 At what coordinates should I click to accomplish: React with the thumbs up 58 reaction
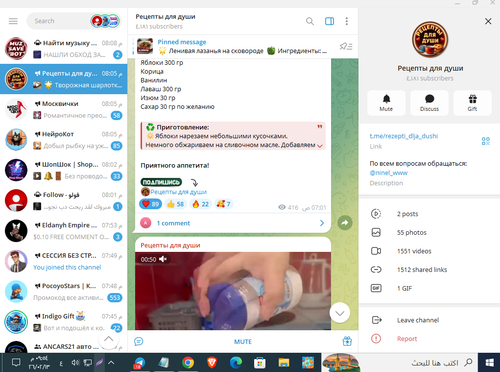point(175,204)
